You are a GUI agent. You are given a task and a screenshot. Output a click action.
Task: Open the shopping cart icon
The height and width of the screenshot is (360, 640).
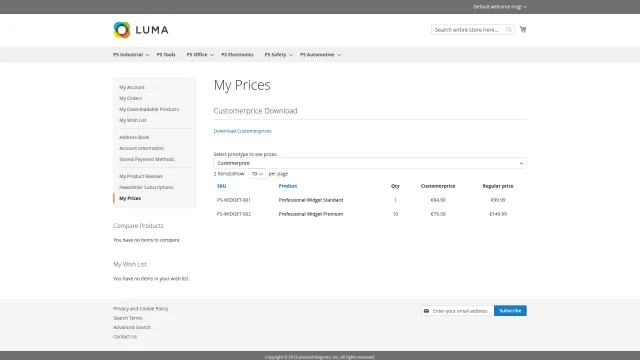pos(523,29)
